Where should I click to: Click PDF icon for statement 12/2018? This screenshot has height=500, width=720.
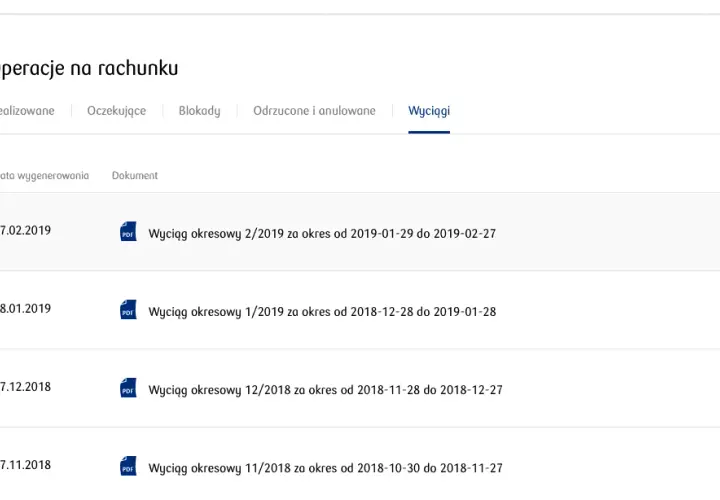(x=128, y=388)
